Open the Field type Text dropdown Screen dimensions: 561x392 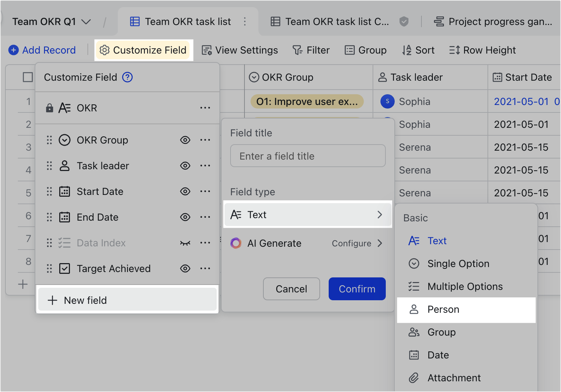tap(307, 215)
